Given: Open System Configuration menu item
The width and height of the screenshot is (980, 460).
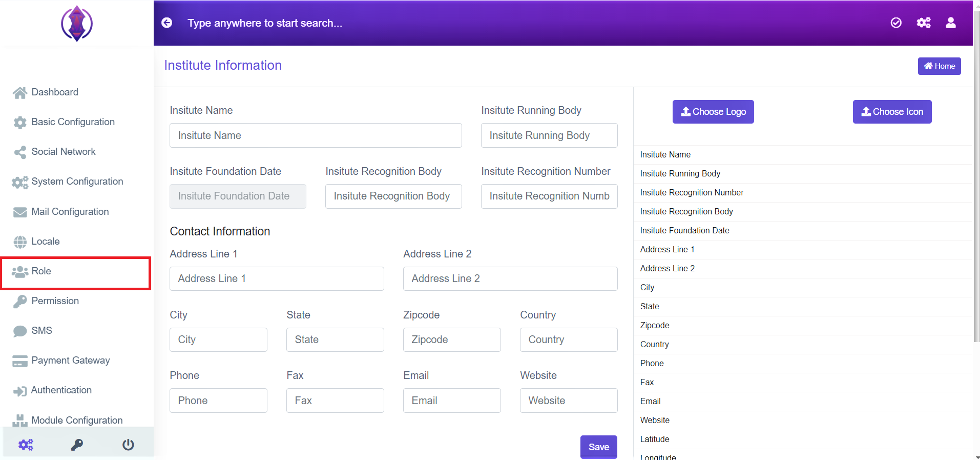Looking at the screenshot, I should (x=77, y=182).
